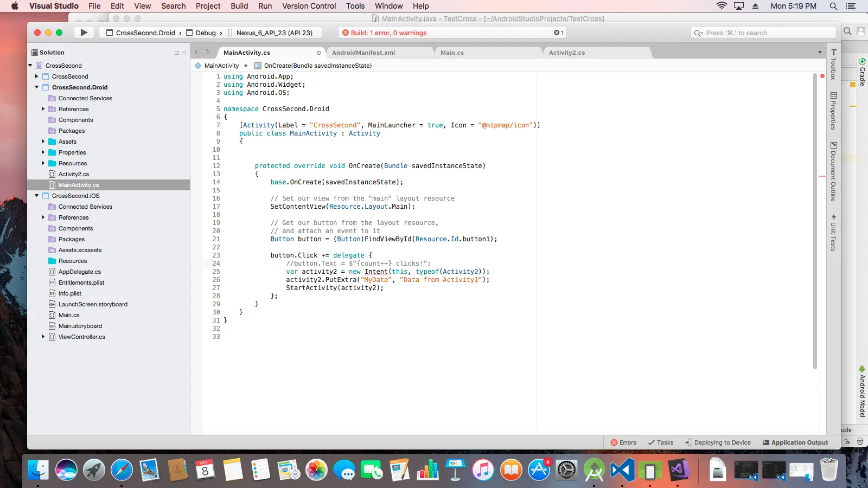This screenshot has width=868, height=488.
Task: Switch to the AndroidManifest.xml tab
Action: click(380, 53)
